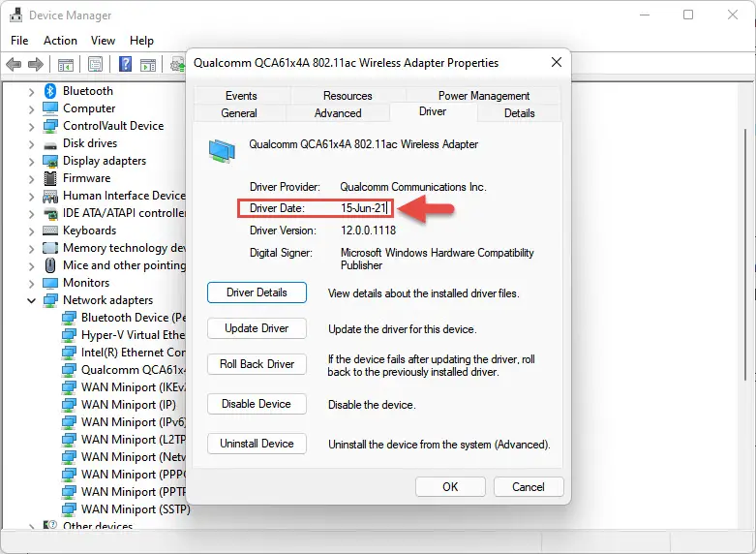This screenshot has height=554, width=756.
Task: Click the Cancel button
Action: coord(529,487)
